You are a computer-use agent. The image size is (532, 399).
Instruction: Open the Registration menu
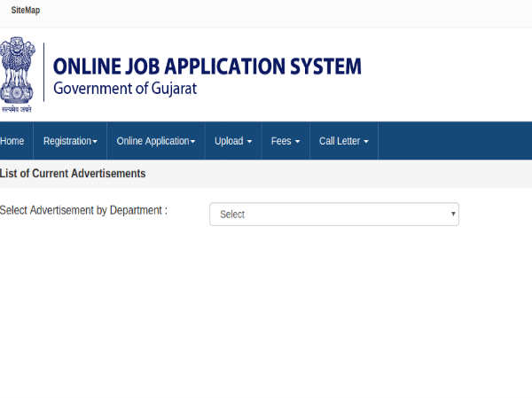coord(69,141)
